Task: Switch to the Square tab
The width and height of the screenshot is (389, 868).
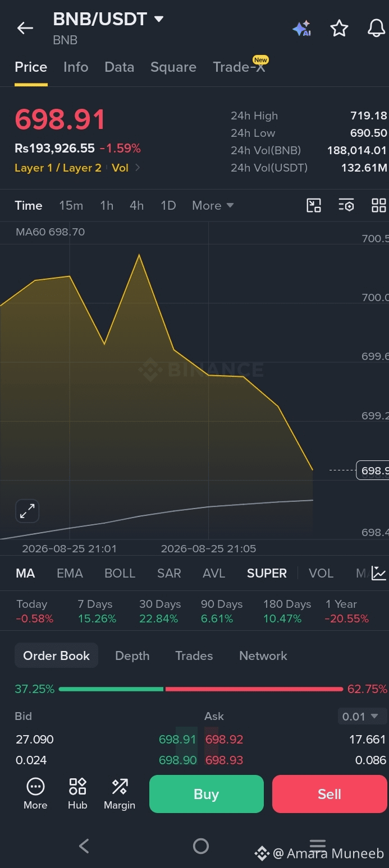Action: coord(173,67)
